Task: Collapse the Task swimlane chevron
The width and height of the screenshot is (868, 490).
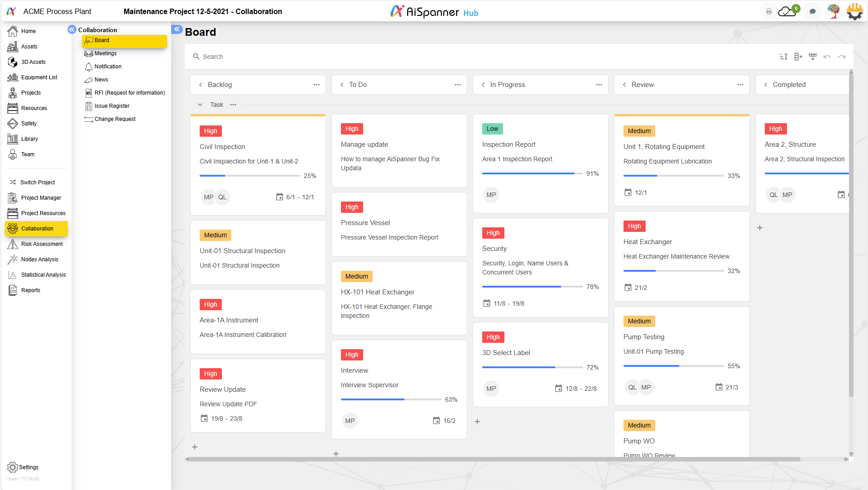Action: 201,105
